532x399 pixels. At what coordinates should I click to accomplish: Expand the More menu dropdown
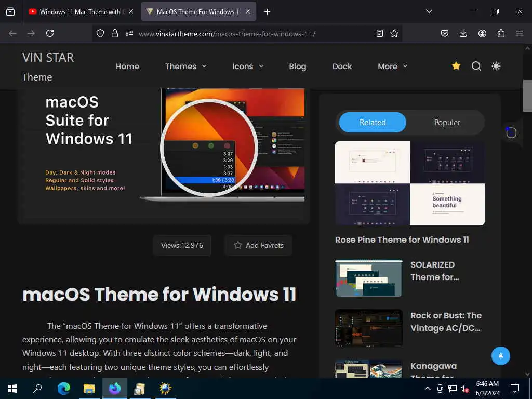click(393, 66)
